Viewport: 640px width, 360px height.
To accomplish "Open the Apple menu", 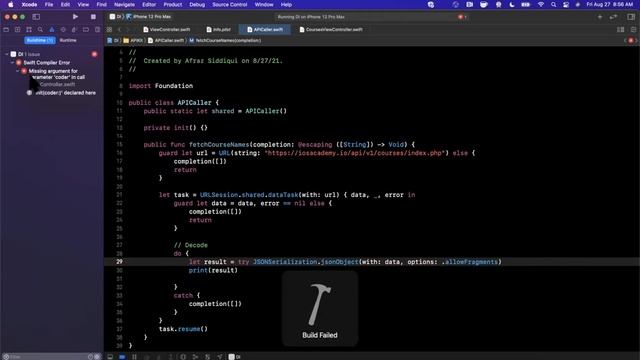I will tap(11, 4).
